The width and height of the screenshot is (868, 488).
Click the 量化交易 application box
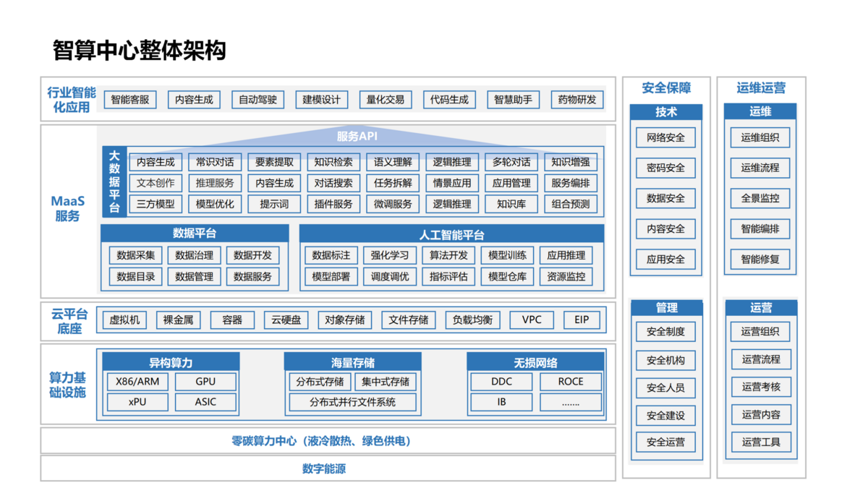[x=386, y=100]
